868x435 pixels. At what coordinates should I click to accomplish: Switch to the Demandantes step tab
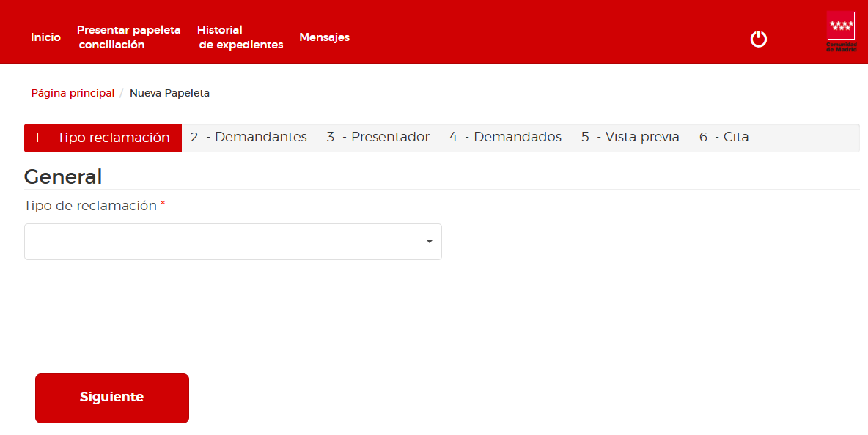(248, 137)
